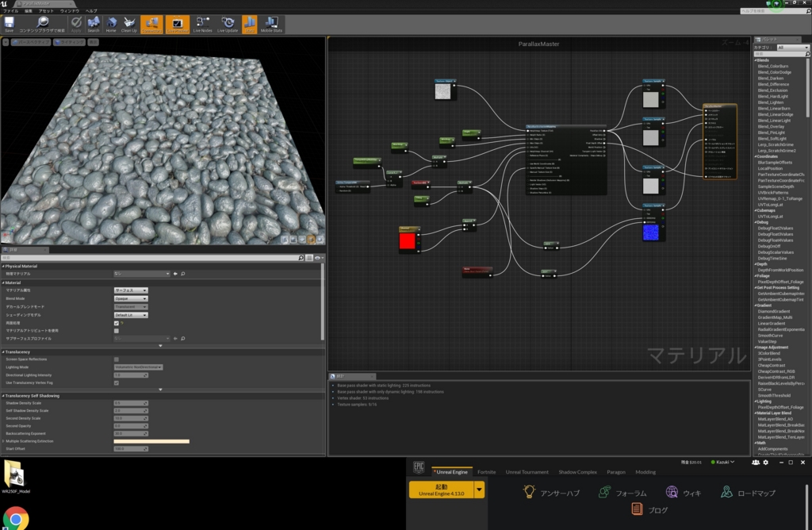Select Blend_Overlay in the palette list
This screenshot has height=530, width=812.
click(771, 126)
